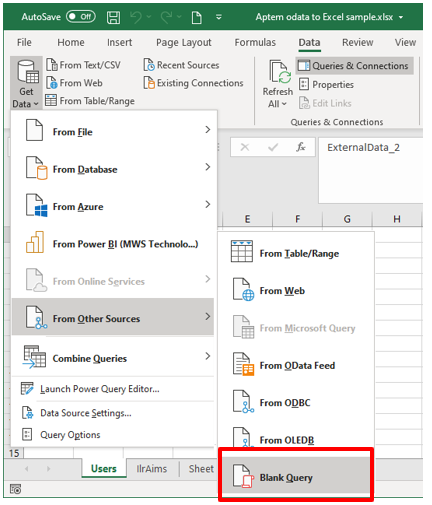
Task: Open the file name dropdown in title bar
Action: tap(401, 17)
